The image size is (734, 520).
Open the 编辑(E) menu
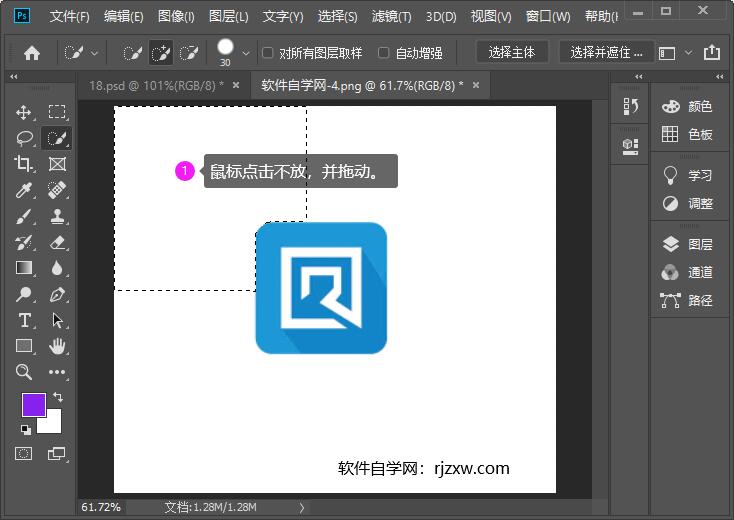tap(124, 17)
